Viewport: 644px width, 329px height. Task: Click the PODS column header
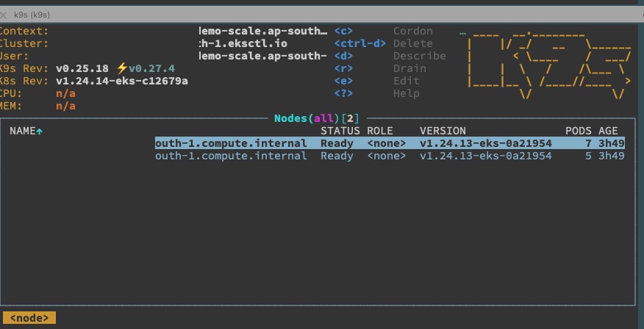pyautogui.click(x=579, y=131)
